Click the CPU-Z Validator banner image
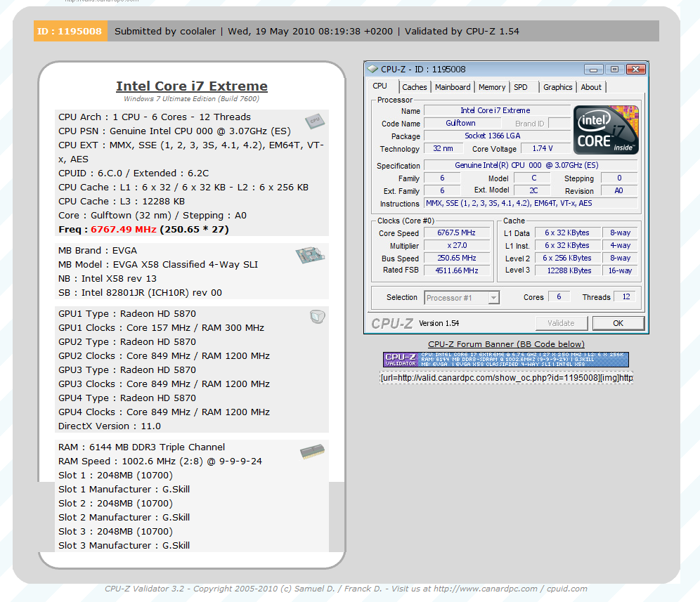Screen dimensions: 700x602 pos(506,359)
